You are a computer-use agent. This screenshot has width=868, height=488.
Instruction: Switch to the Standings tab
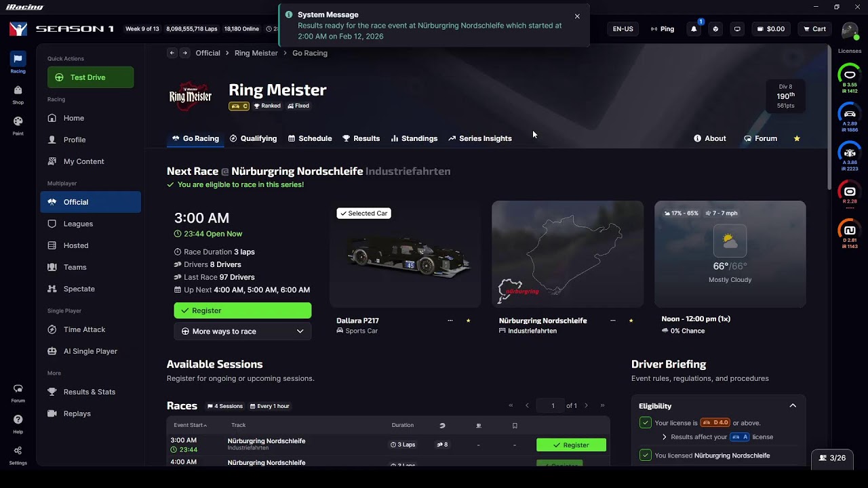tap(414, 138)
